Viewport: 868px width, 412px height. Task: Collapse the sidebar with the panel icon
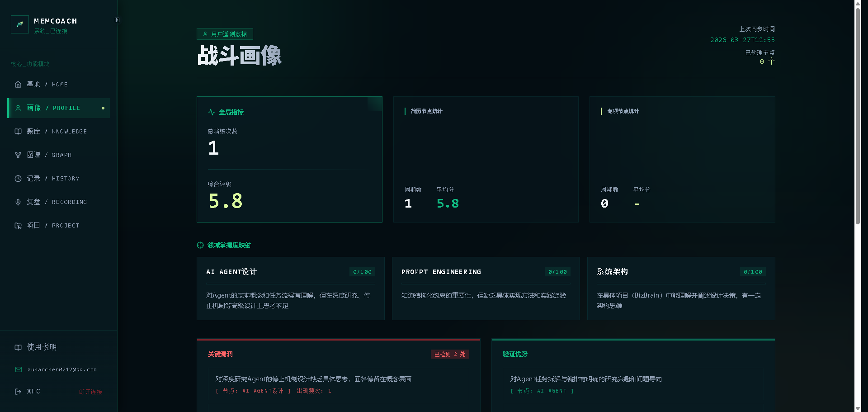click(117, 20)
